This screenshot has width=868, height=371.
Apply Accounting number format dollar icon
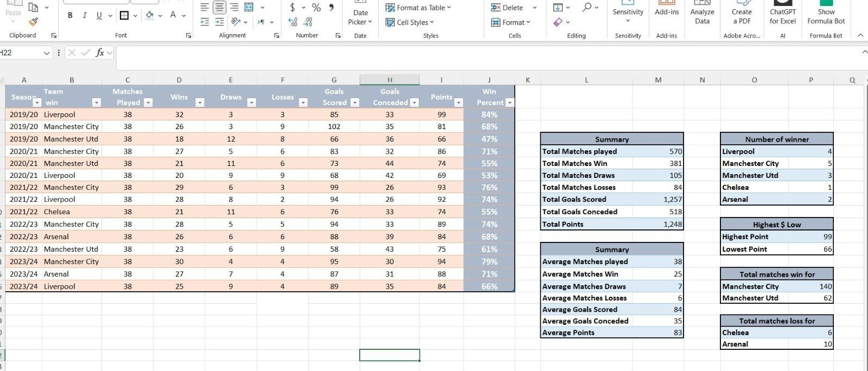click(292, 8)
